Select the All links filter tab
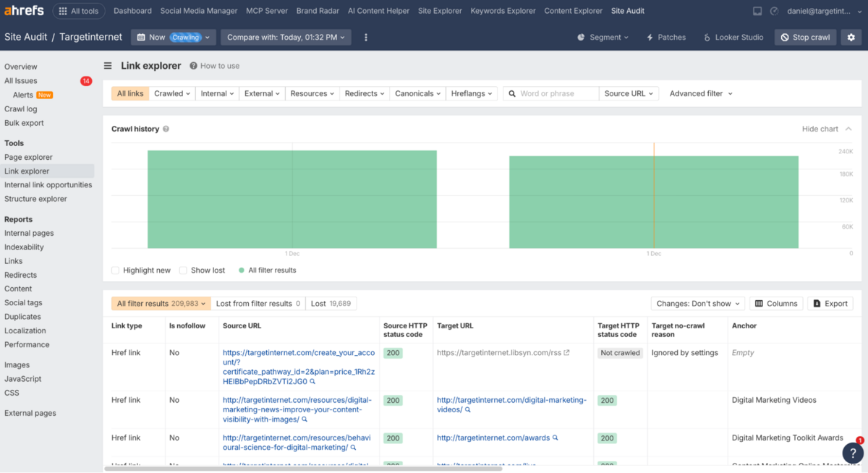This screenshot has height=473, width=868. pos(130,93)
